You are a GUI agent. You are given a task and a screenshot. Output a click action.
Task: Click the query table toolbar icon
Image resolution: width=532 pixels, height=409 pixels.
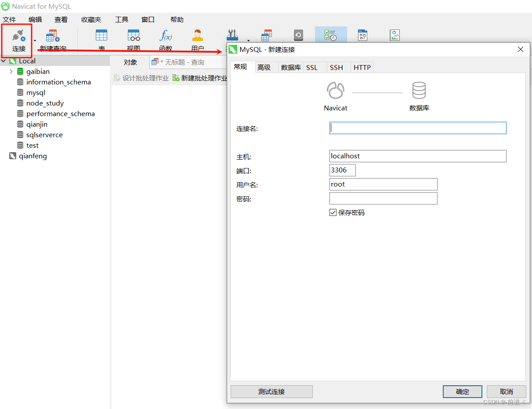(x=267, y=36)
